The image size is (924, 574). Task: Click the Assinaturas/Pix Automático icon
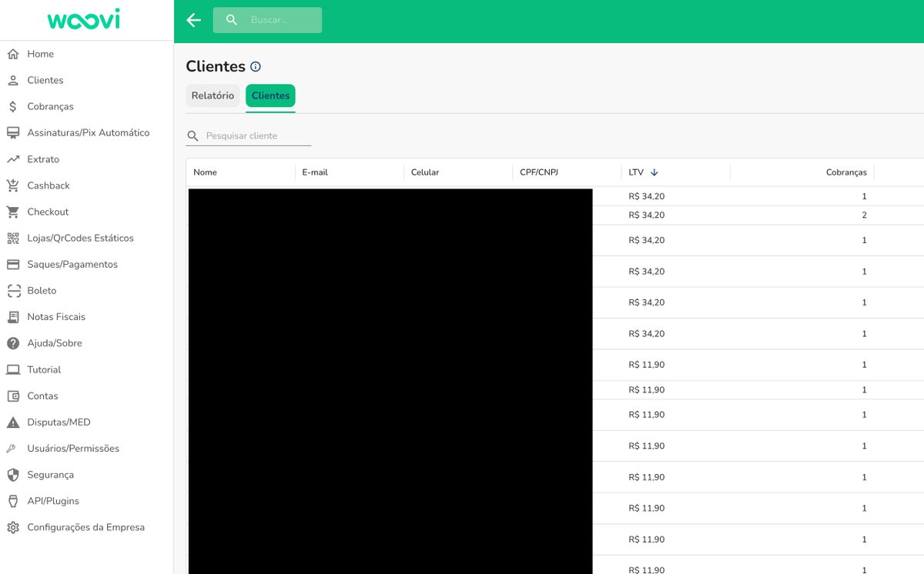coord(13,133)
